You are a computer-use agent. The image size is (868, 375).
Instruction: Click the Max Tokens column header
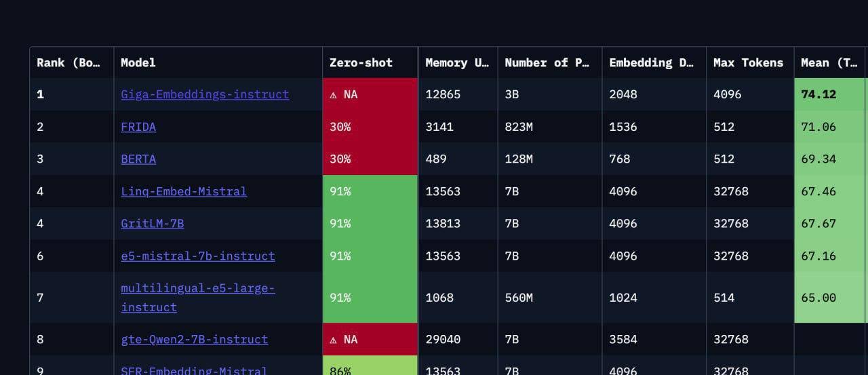click(x=748, y=62)
